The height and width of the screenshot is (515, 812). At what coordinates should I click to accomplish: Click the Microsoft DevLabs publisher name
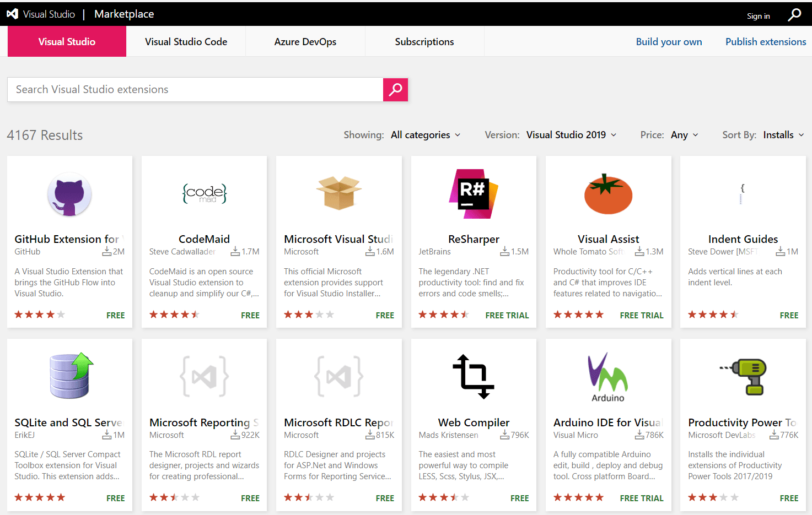[722, 435]
